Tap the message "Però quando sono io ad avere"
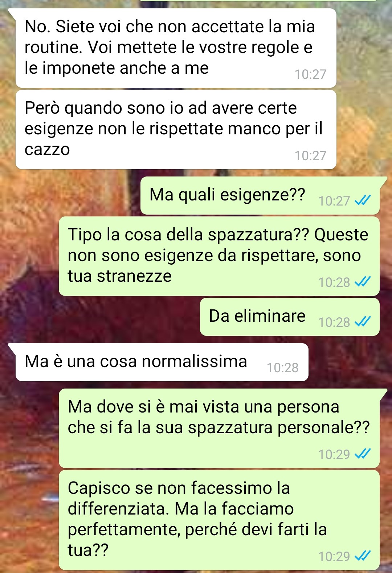This screenshot has width=392, height=573. [176, 130]
